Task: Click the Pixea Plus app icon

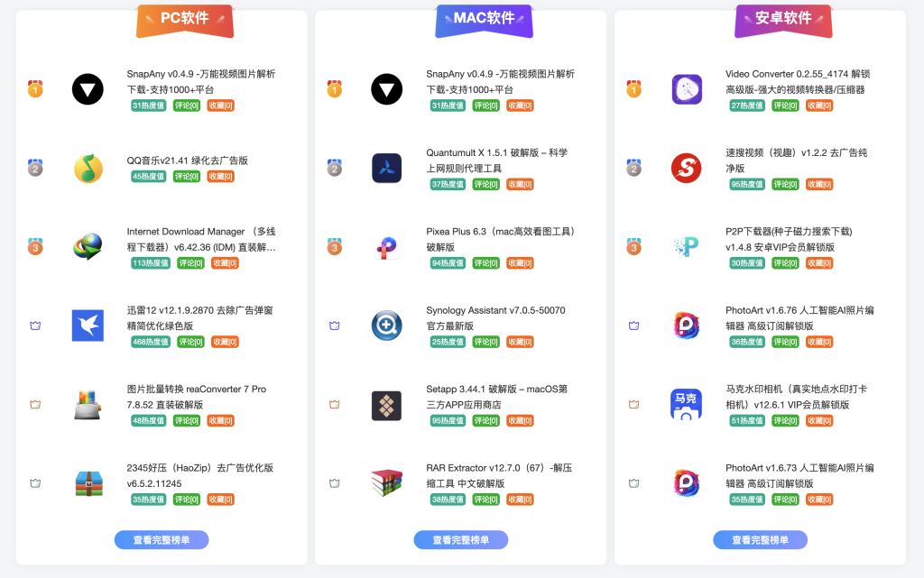Action: pos(386,247)
